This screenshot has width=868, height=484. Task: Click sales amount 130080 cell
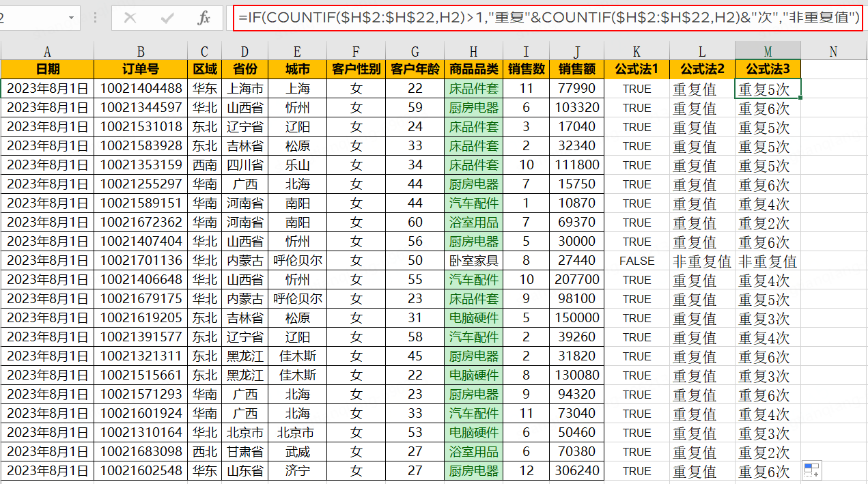pos(576,375)
